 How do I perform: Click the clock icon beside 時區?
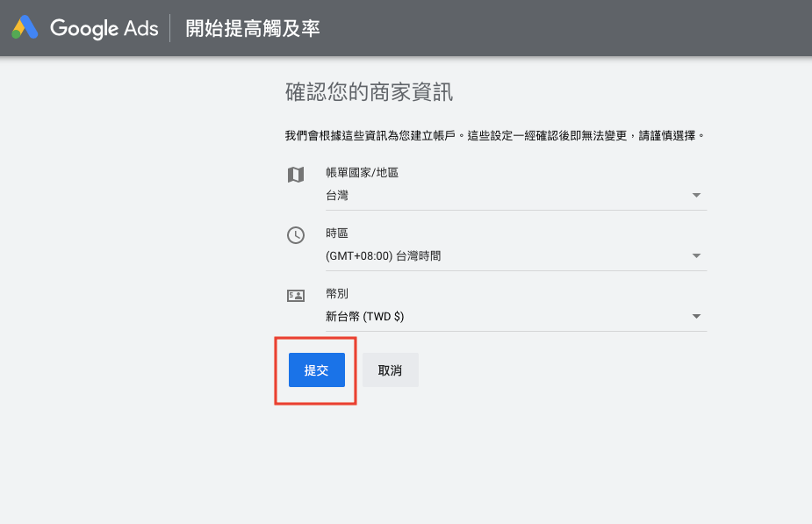coord(296,235)
